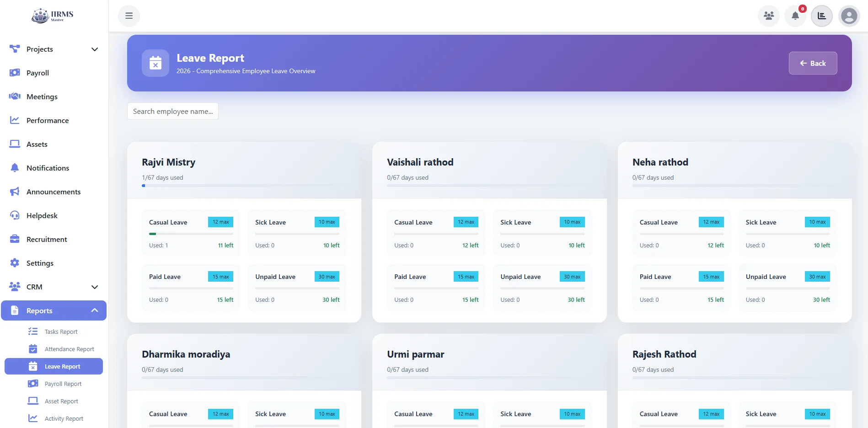The image size is (868, 428).
Task: Click the Payroll money icon in sidebar
Action: pos(15,72)
